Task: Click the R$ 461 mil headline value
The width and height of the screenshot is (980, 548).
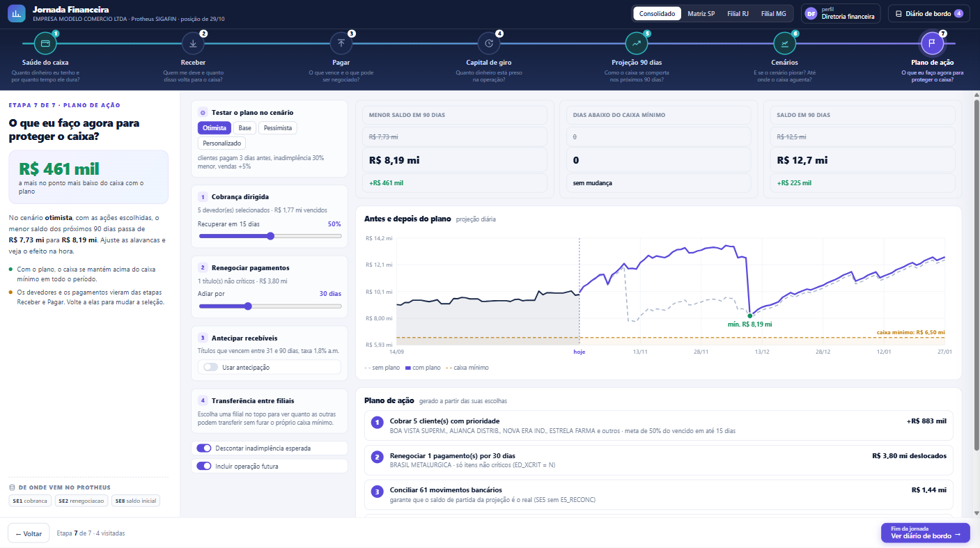Action: 59,169
